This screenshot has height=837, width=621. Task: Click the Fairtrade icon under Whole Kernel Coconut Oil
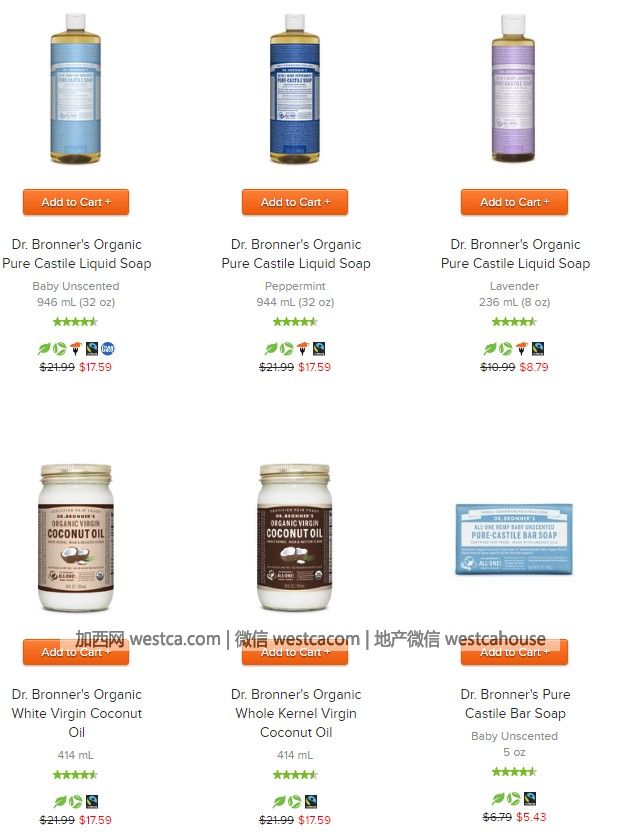pyautogui.click(x=311, y=801)
